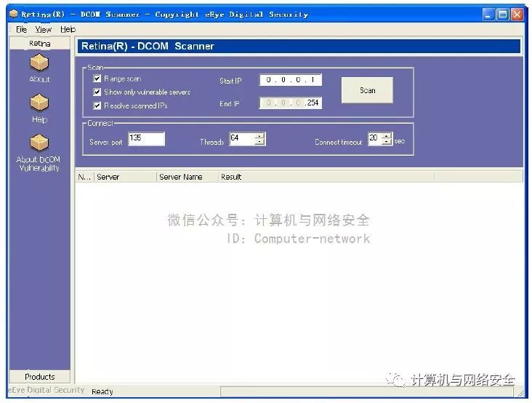Maximize the DCOM Scanner window

tap(502, 15)
